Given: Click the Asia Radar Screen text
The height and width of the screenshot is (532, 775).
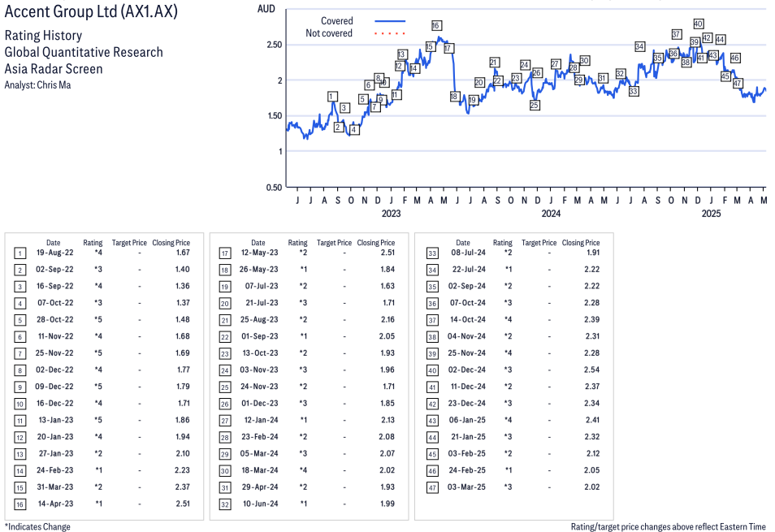Looking at the screenshot, I should pos(54,69).
